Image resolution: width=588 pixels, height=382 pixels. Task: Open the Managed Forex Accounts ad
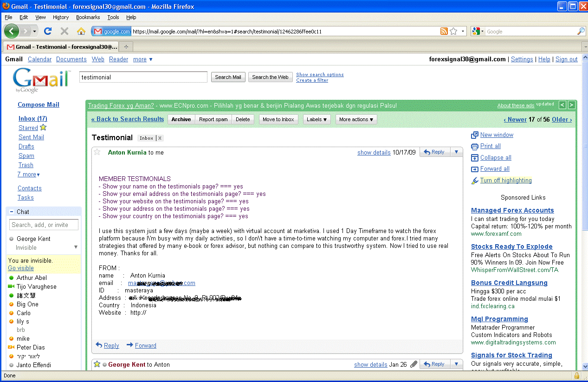coord(512,210)
